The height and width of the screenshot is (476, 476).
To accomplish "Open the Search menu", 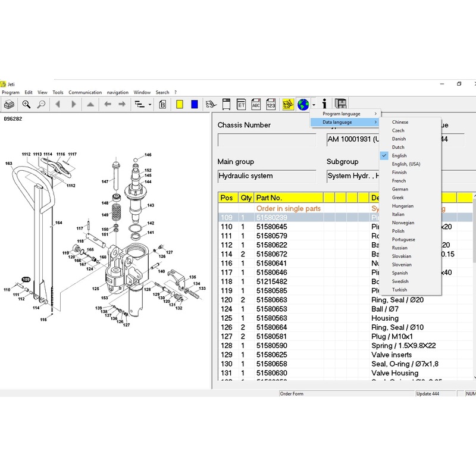I will click(162, 92).
